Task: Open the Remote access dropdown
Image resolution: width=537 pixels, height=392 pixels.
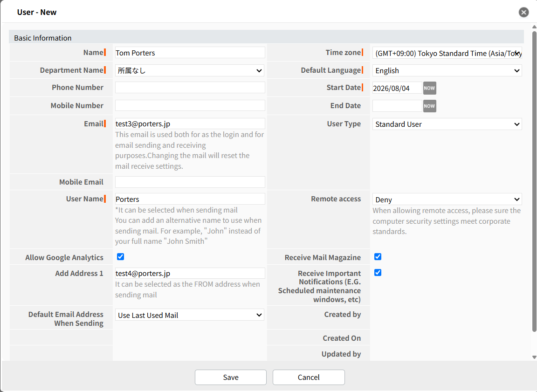Action: pyautogui.click(x=447, y=199)
